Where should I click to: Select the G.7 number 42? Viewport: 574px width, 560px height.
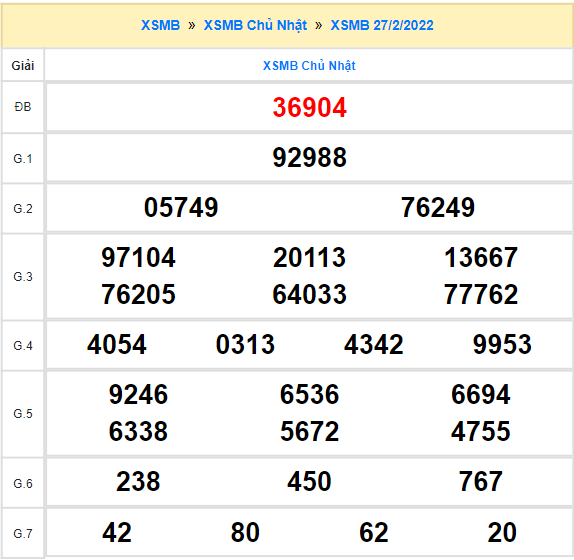coord(117,532)
